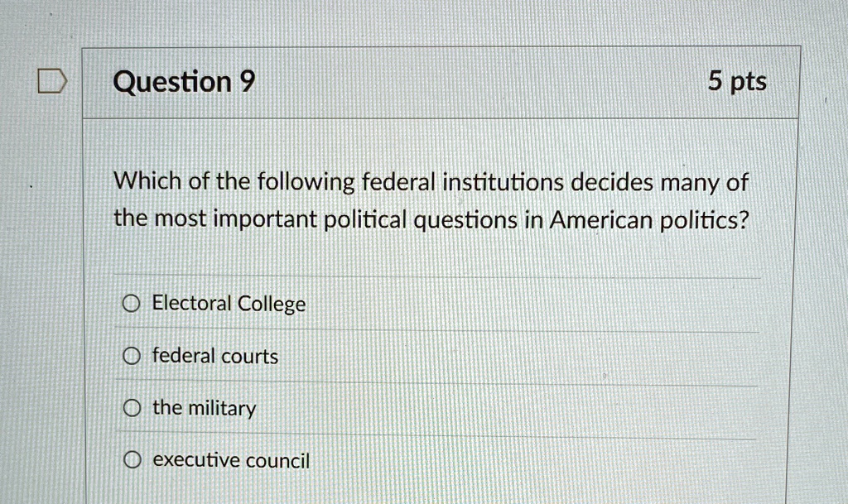
Task: Mark the military radio button
Action: click(132, 408)
